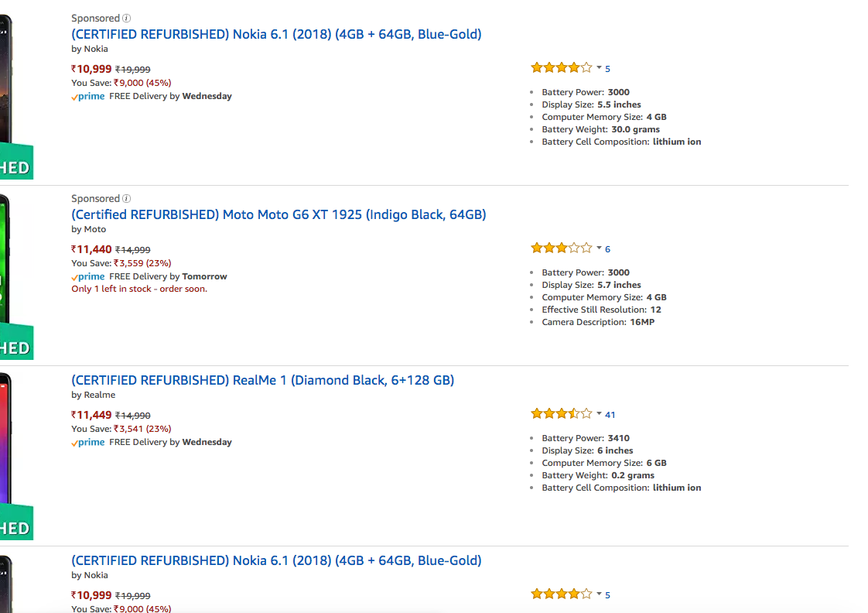
Task: Click the star rating of RealMe 1
Action: (x=561, y=413)
